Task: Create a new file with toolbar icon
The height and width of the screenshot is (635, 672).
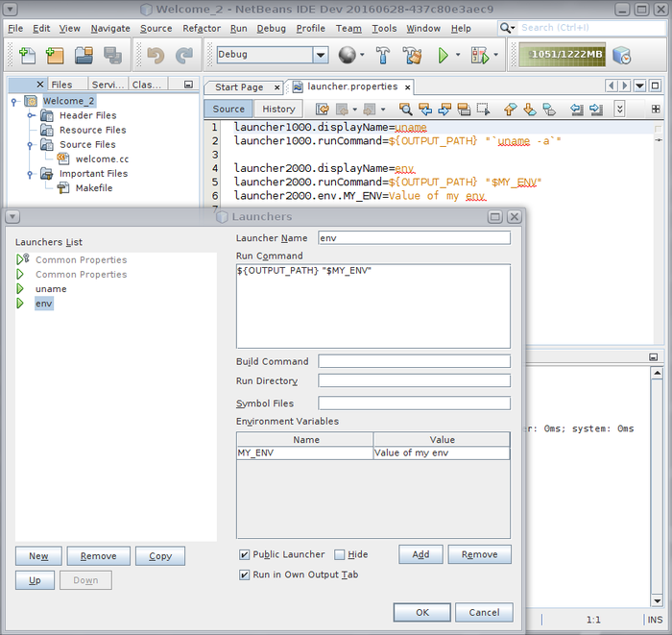Action: tap(28, 56)
